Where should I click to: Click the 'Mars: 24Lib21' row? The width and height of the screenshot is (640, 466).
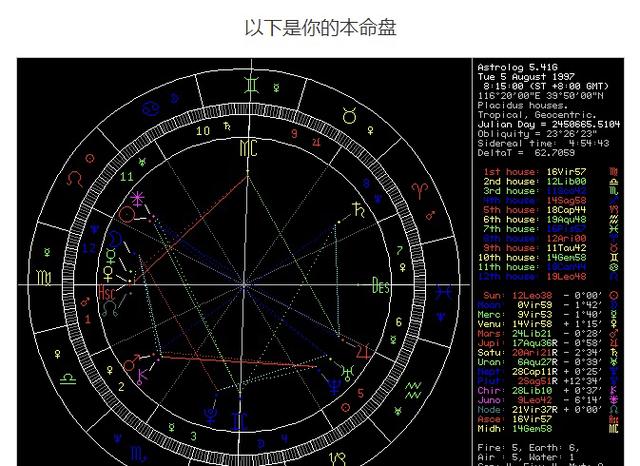(x=548, y=334)
